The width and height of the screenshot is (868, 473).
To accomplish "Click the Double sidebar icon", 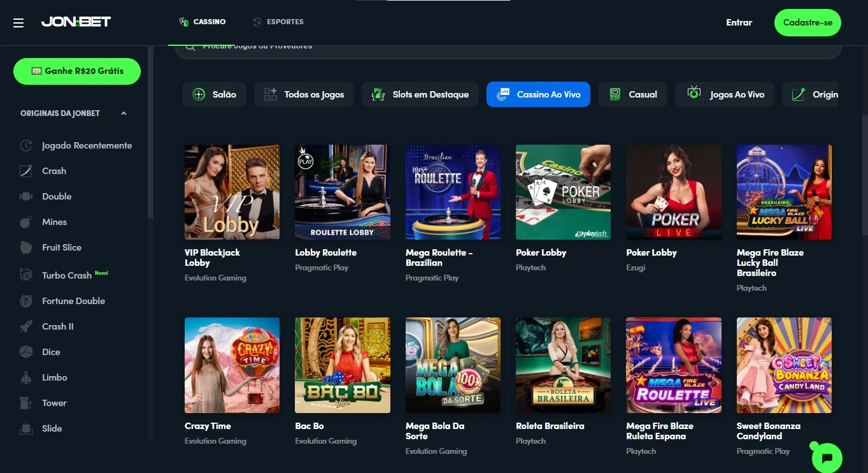I will [x=26, y=196].
